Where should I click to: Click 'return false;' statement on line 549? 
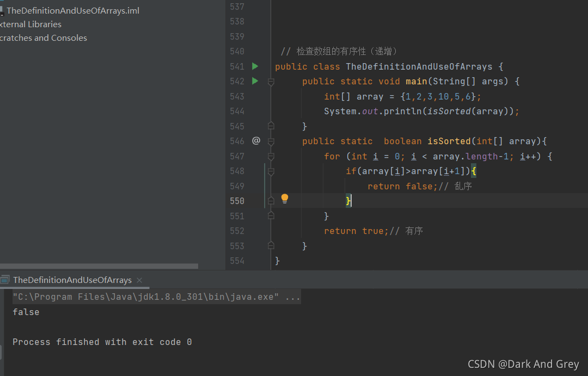pos(402,186)
